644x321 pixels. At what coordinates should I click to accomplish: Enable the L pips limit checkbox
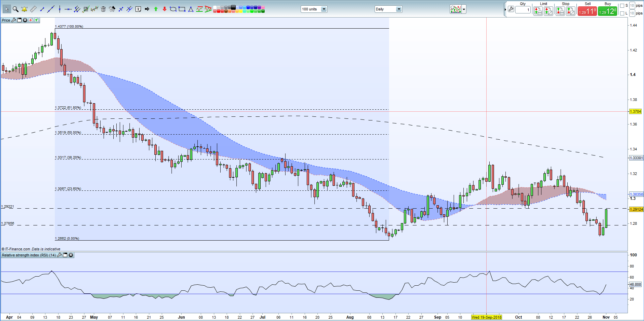(x=622, y=13)
